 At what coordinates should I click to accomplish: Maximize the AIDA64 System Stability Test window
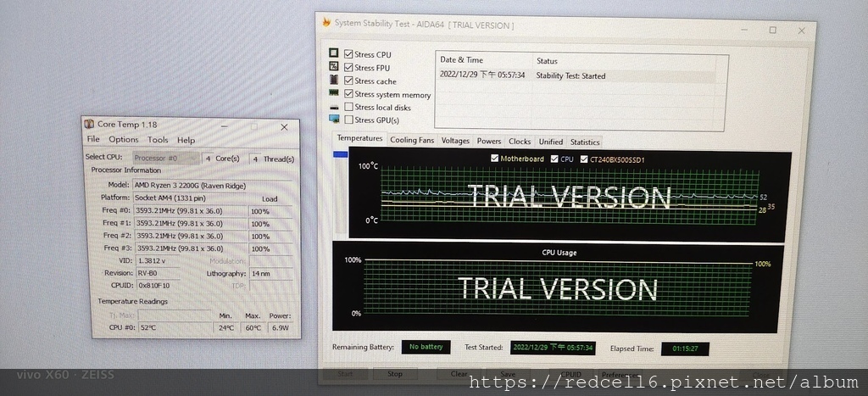tap(773, 31)
